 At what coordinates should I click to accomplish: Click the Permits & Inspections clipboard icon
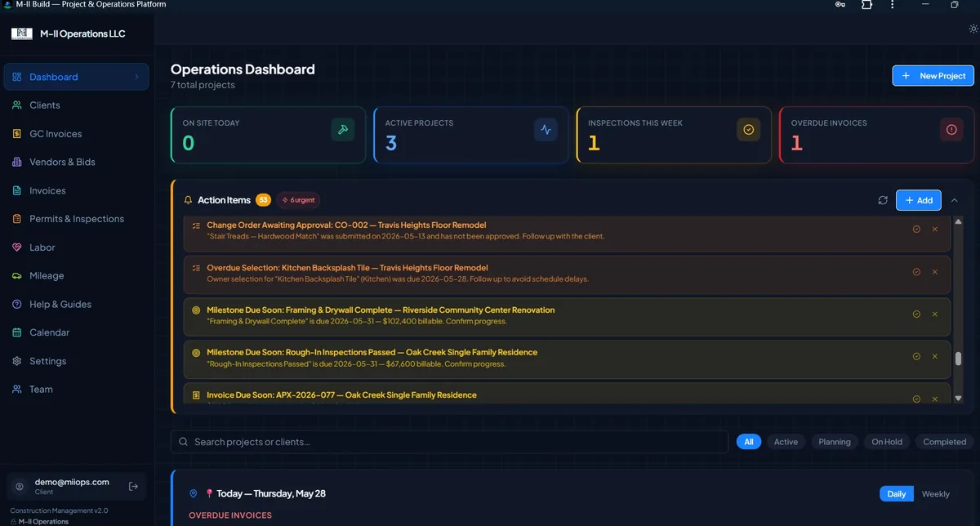click(x=16, y=219)
